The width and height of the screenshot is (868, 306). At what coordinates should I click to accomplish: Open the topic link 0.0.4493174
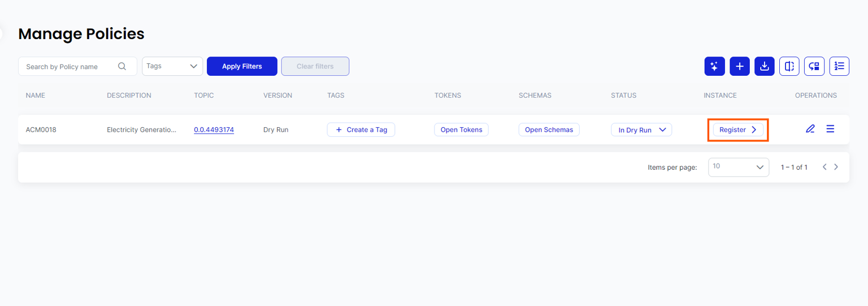pyautogui.click(x=214, y=130)
